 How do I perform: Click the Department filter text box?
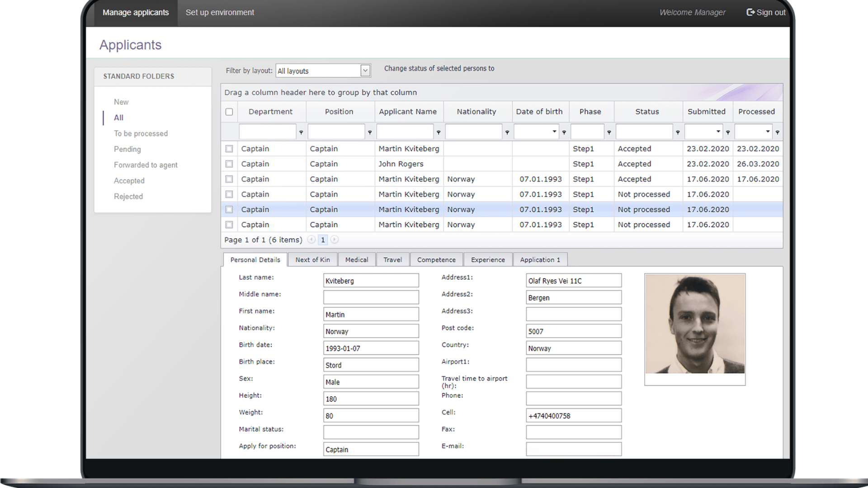tap(268, 131)
